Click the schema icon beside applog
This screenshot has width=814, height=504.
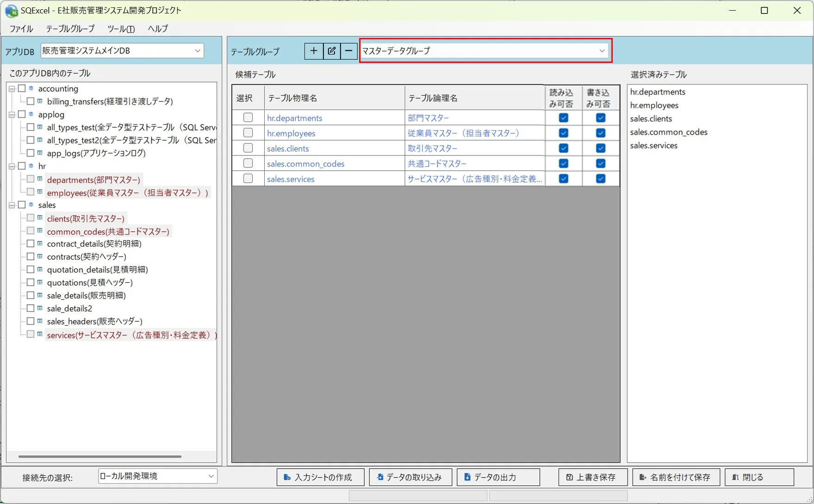click(31, 114)
